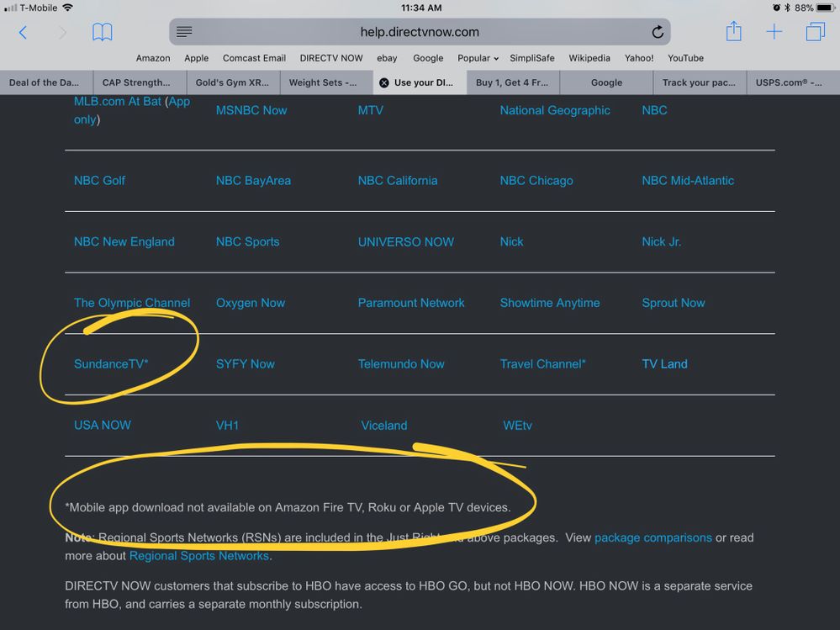Open the MTV link
The width and height of the screenshot is (840, 630).
pos(370,110)
